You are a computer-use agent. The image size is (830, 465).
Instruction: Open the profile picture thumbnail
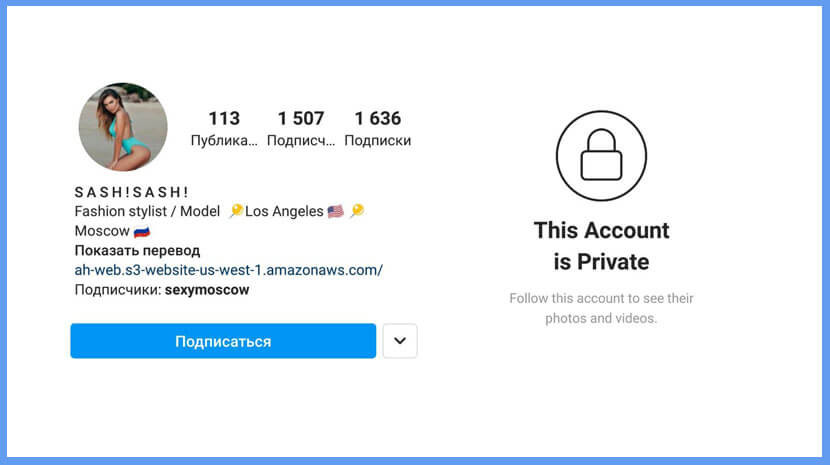click(123, 127)
